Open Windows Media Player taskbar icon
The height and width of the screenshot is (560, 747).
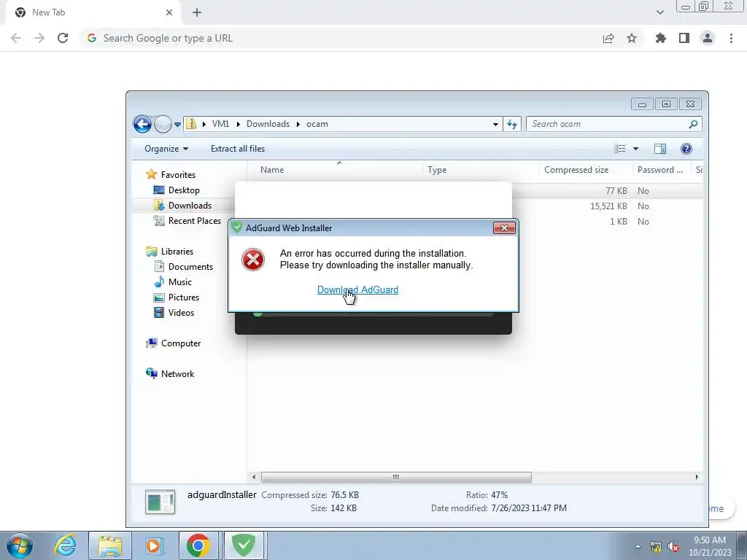click(x=155, y=545)
